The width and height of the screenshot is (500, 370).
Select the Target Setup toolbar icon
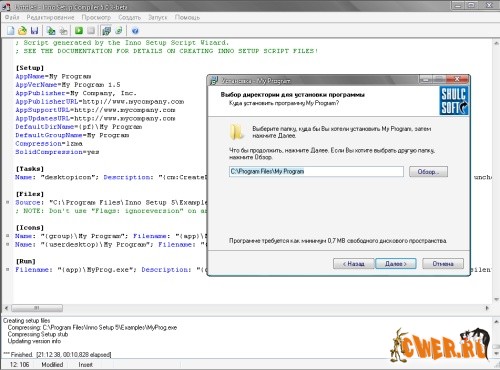click(x=106, y=31)
